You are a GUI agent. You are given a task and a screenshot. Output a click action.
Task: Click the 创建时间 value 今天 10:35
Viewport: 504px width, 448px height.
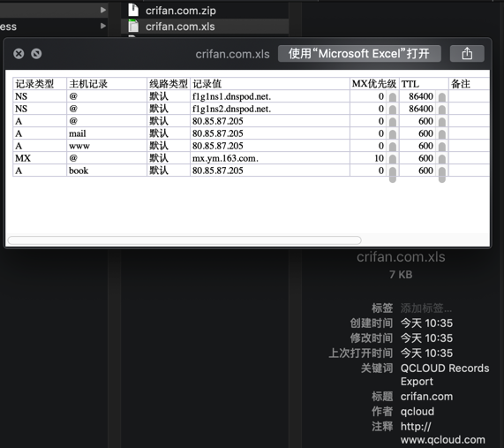point(426,323)
